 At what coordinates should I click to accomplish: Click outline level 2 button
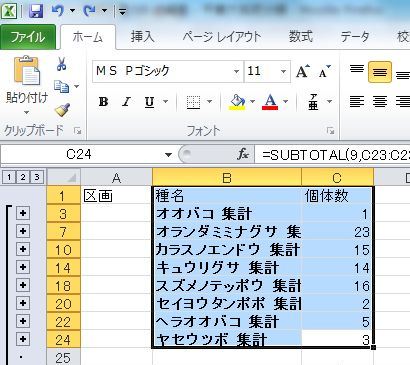pyautogui.click(x=23, y=177)
